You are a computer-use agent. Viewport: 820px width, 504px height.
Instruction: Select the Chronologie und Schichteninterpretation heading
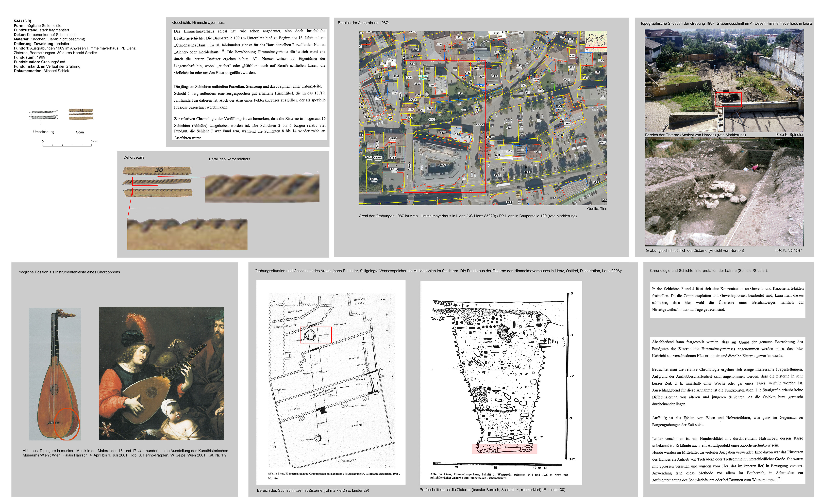709,271
